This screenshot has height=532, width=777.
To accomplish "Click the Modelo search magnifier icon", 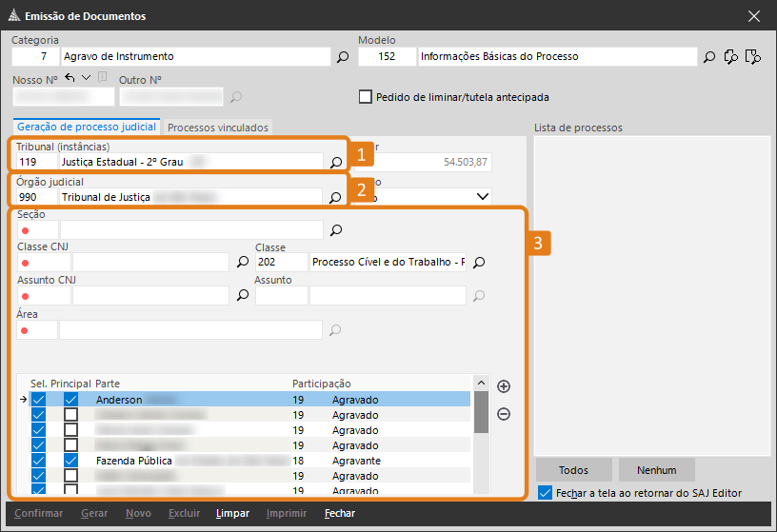I will click(x=709, y=57).
